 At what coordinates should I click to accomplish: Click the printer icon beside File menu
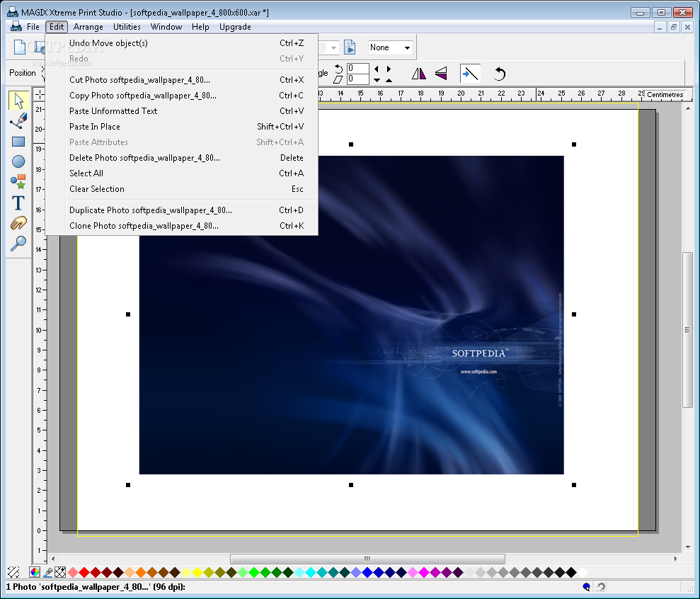coord(16,26)
